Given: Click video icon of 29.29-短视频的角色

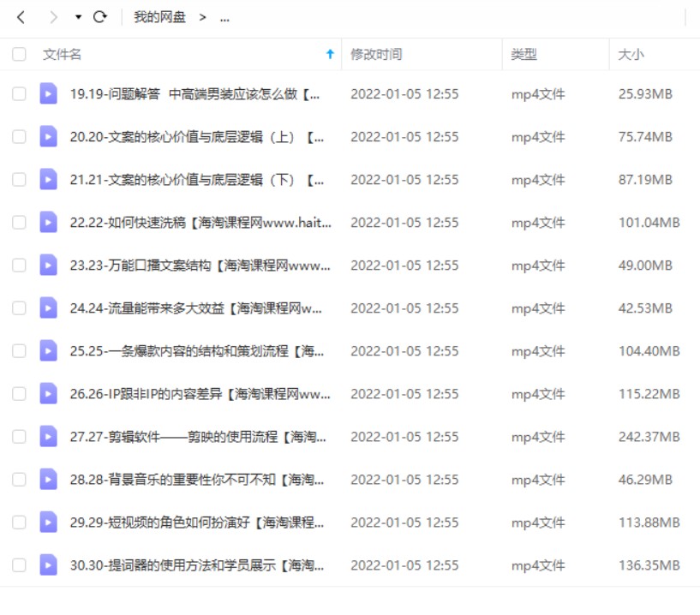Looking at the screenshot, I should click(x=48, y=522).
